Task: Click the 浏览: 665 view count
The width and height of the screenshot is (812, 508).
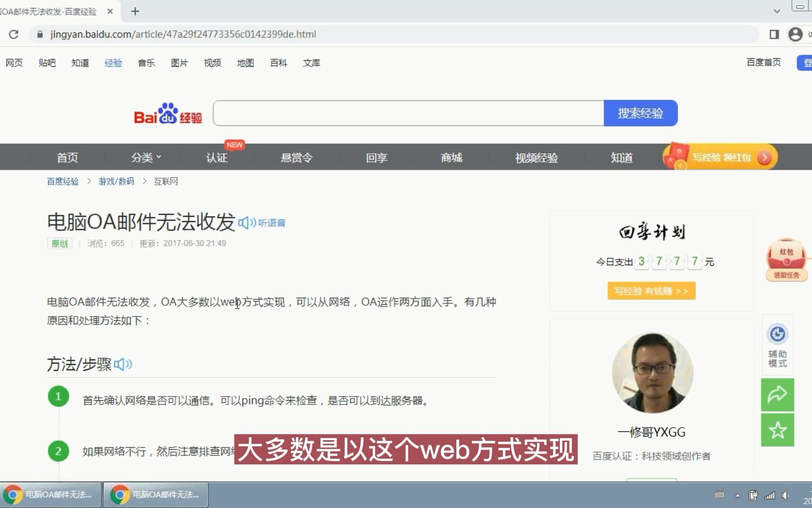Action: pyautogui.click(x=106, y=244)
